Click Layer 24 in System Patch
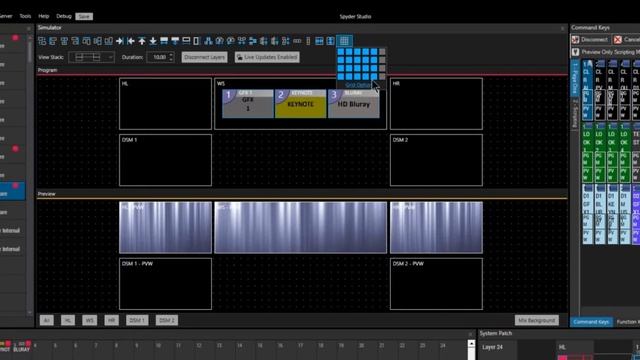Viewport: 640px width, 360px height. pyautogui.click(x=492, y=347)
